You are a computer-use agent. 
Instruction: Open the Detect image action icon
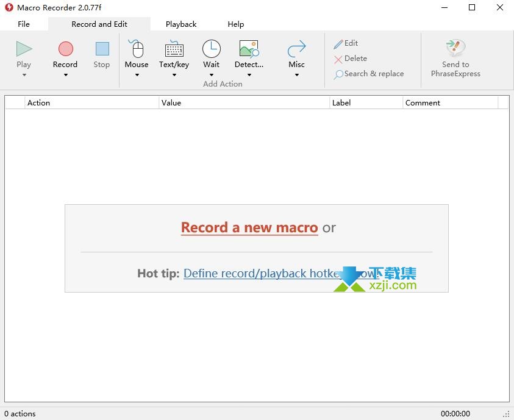tap(249, 49)
